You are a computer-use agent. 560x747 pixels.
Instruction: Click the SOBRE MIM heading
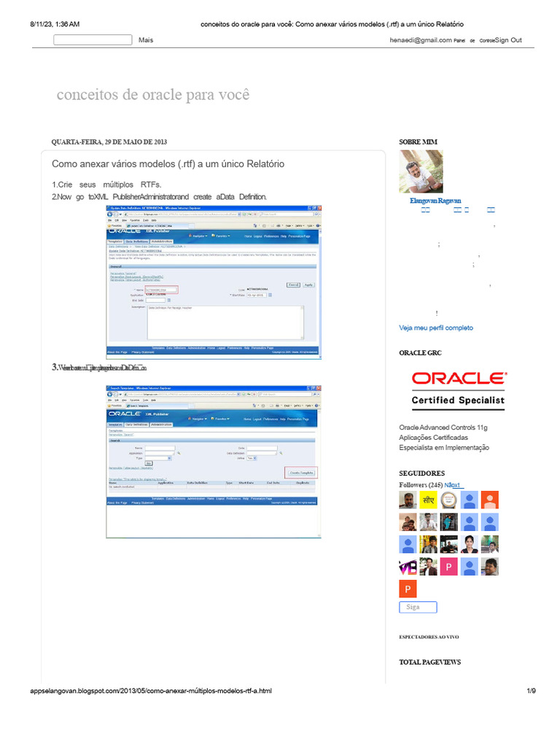click(418, 142)
